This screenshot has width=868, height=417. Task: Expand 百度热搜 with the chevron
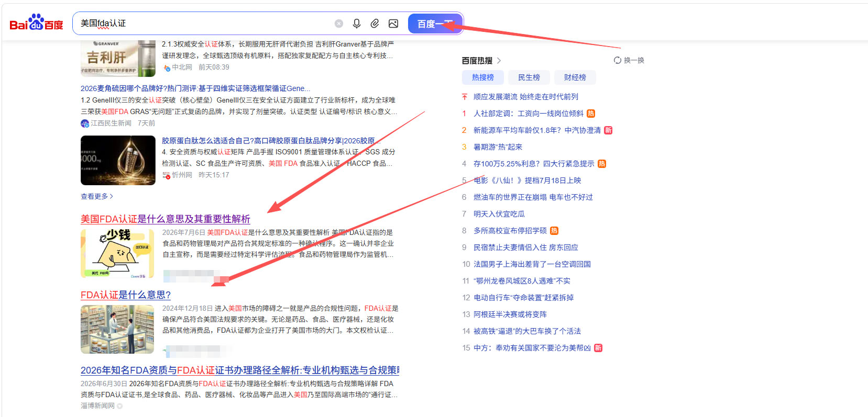499,61
